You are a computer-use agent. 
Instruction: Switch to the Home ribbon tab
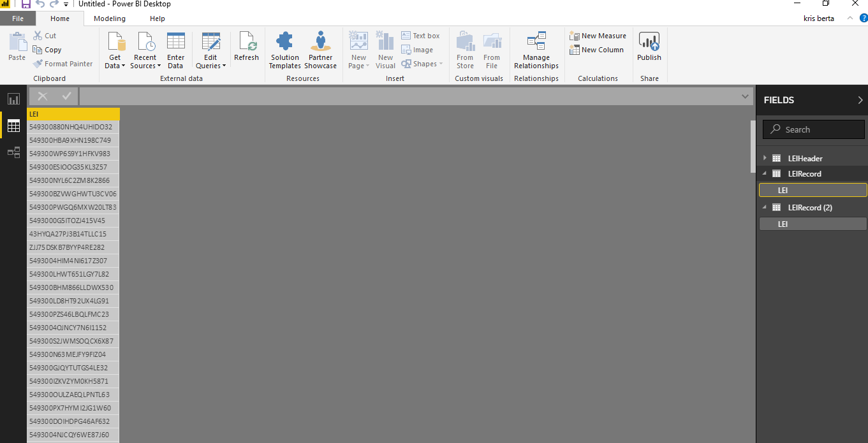(x=60, y=18)
